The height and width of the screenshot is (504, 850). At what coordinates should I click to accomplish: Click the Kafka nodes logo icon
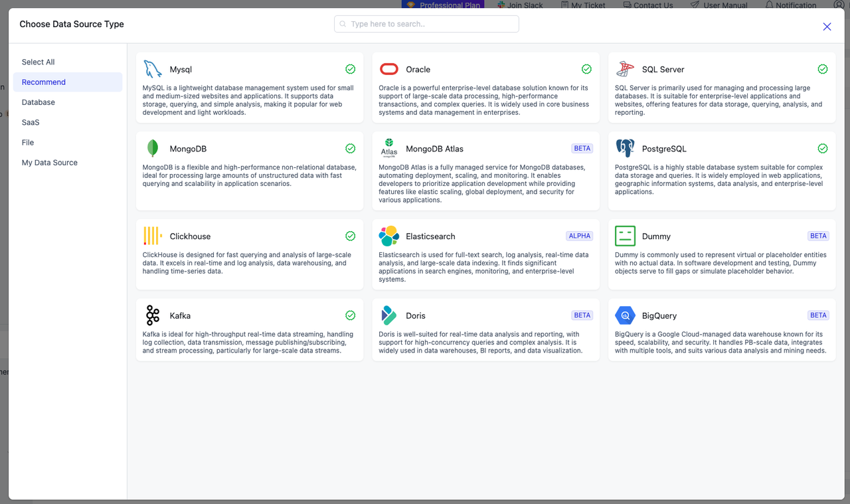pyautogui.click(x=153, y=315)
